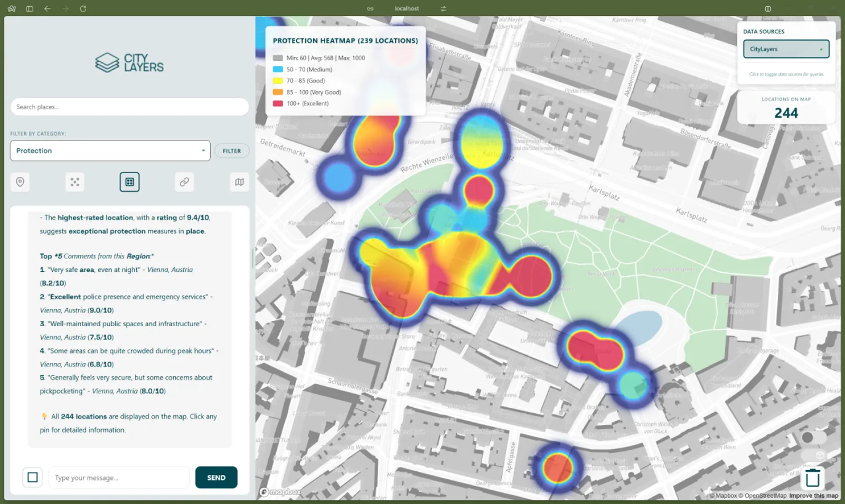Screen dimensions: 845x504
Task: Click the orange Very Good legend swatch
Action: (278, 92)
